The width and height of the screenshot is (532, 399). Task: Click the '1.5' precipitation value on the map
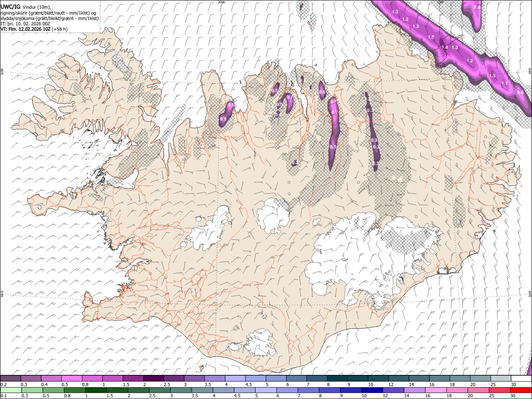pyautogui.click(x=431, y=37)
